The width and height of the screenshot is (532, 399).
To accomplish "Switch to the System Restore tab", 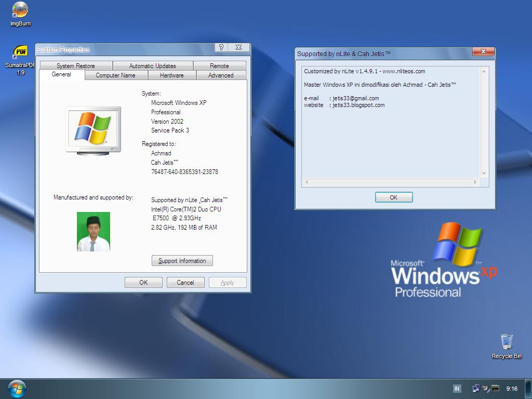I will (76, 66).
